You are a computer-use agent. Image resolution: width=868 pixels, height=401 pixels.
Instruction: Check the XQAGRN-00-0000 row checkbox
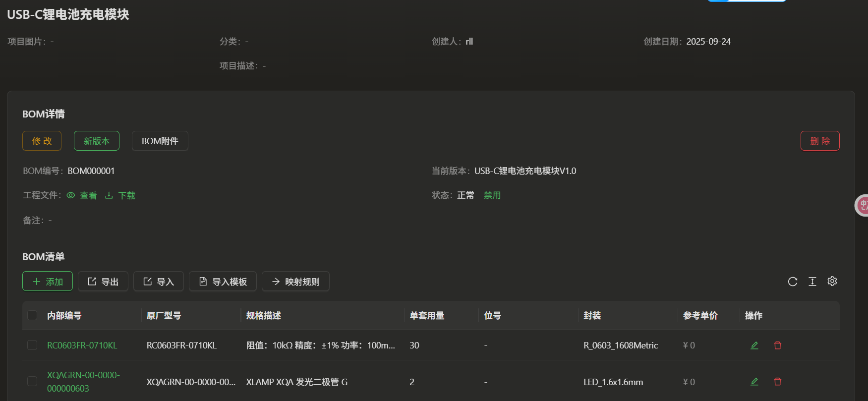click(x=32, y=381)
